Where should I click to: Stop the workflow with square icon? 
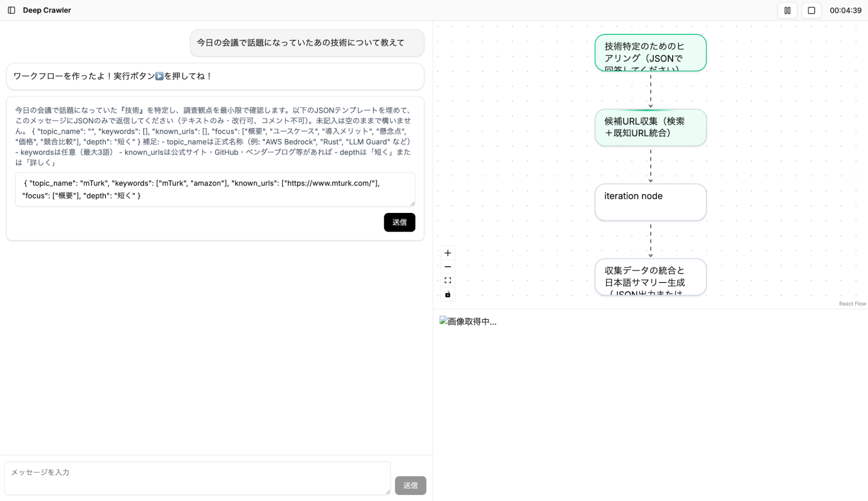[x=811, y=10]
